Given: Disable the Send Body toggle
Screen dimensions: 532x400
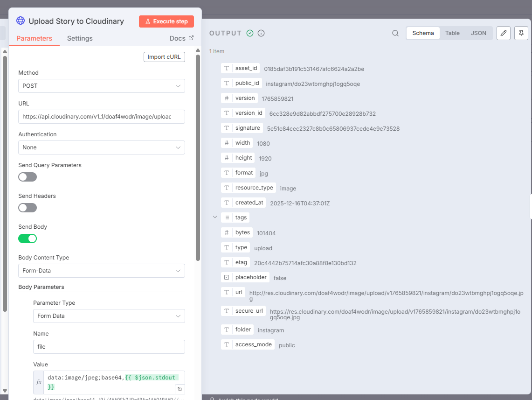Looking at the screenshot, I should click(28, 239).
